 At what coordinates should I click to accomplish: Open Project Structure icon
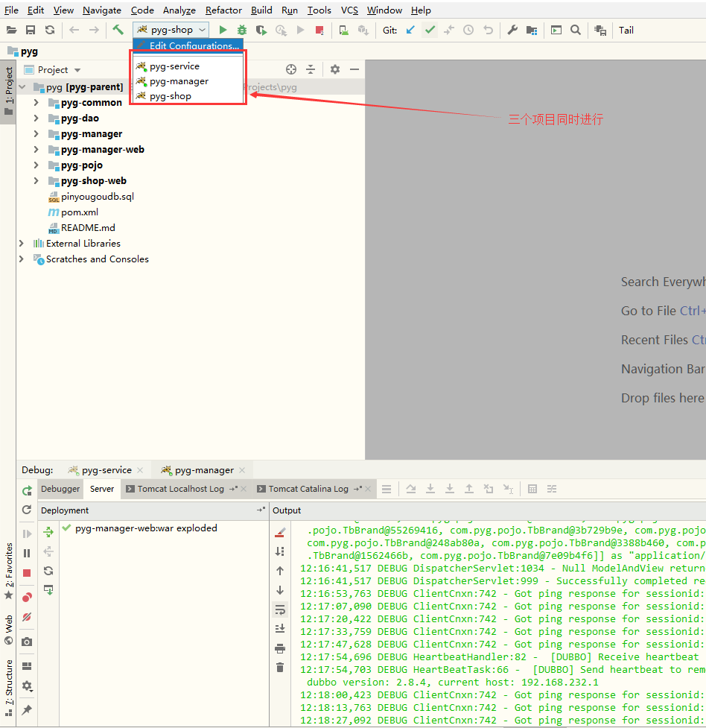[532, 31]
